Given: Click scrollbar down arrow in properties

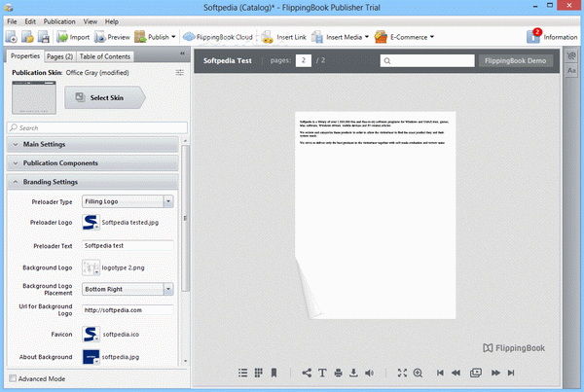Looking at the screenshot, I should click(185, 361).
